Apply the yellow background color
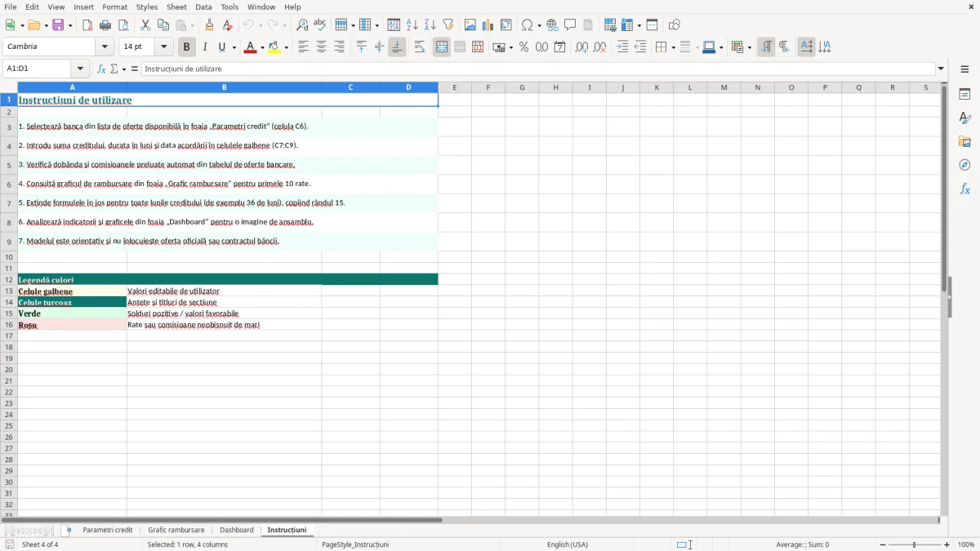The width and height of the screenshot is (980, 551). click(274, 47)
